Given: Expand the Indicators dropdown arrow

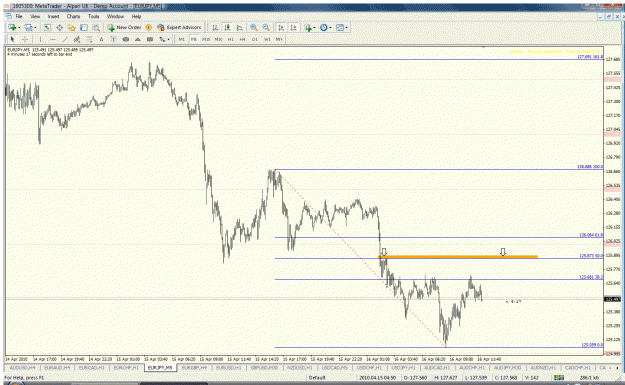Looking at the screenshot, I should 314,28.
